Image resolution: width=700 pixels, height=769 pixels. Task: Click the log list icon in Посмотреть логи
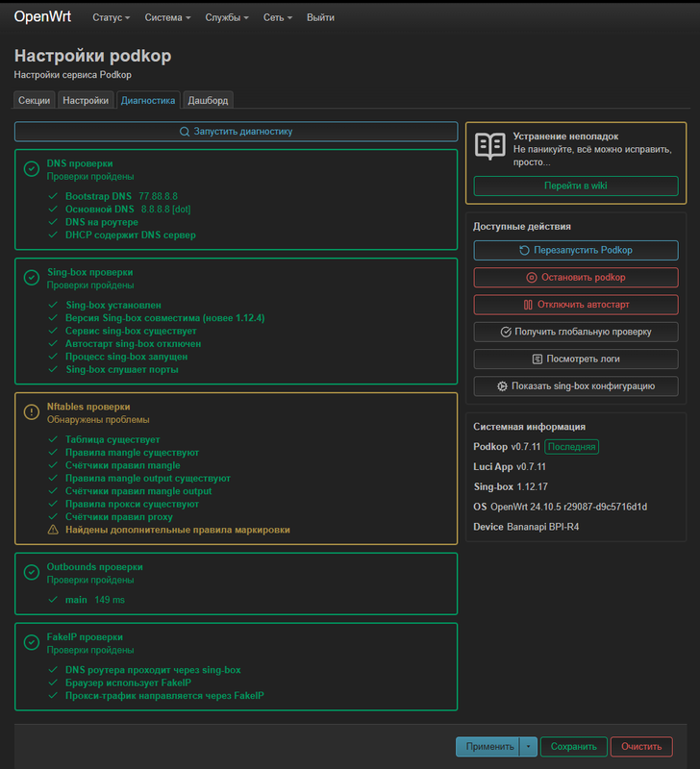point(537,360)
